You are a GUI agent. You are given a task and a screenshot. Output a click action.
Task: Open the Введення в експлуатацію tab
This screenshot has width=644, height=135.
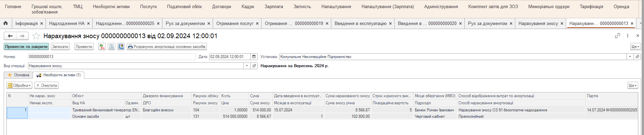pyautogui.click(x=360, y=23)
